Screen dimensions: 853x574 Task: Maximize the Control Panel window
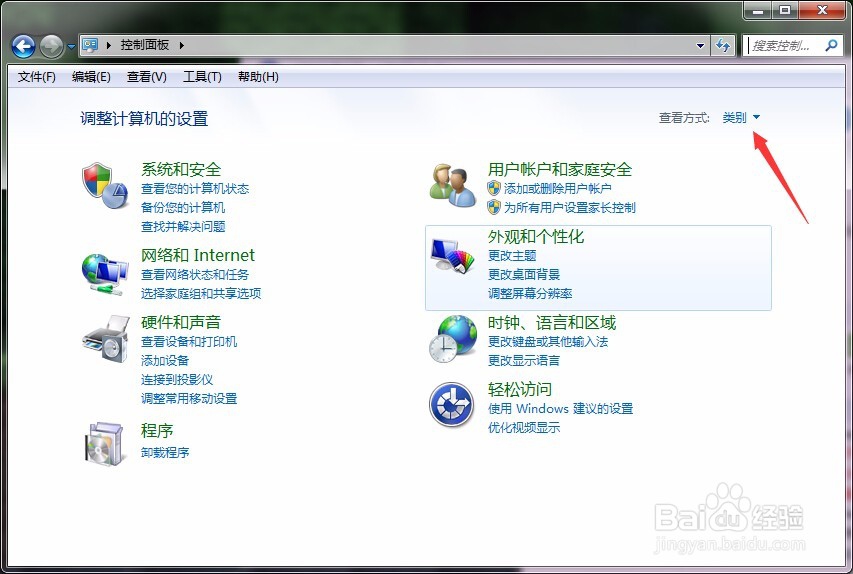tap(785, 10)
